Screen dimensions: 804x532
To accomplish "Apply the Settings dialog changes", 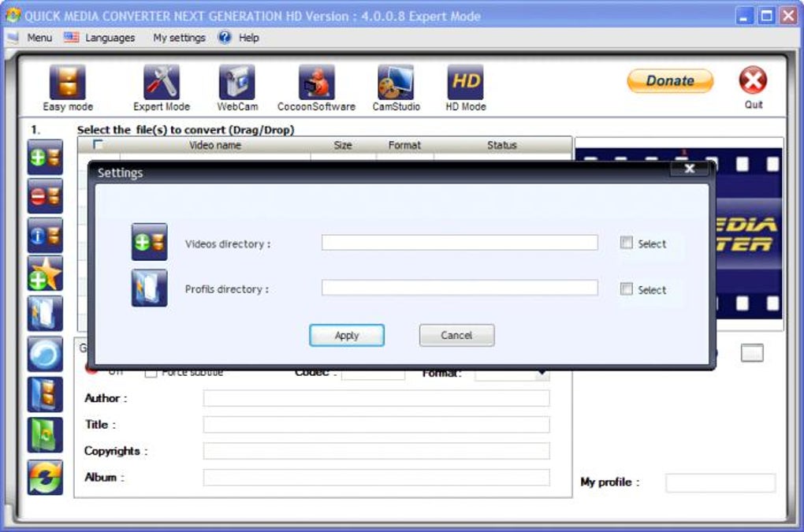I will (347, 335).
